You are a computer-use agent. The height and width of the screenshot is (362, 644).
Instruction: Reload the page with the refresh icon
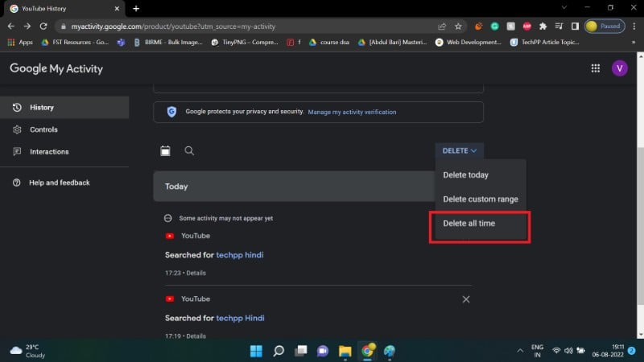(43, 27)
